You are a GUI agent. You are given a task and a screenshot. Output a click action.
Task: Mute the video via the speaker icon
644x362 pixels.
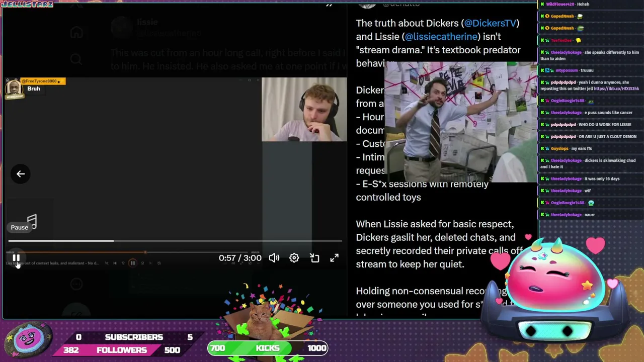(274, 258)
